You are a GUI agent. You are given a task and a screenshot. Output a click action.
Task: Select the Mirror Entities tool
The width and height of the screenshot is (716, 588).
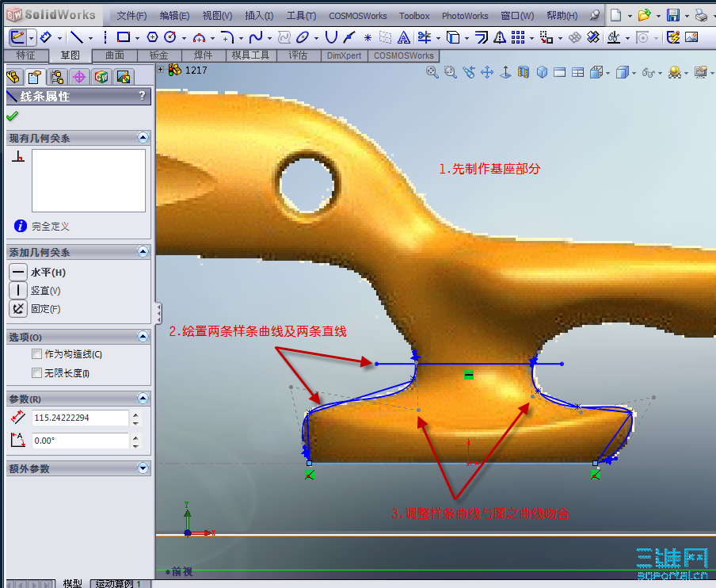[x=500, y=37]
